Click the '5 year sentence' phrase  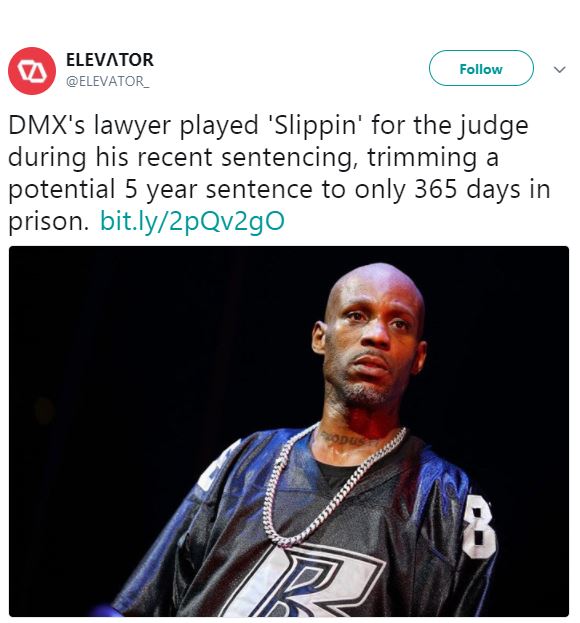click(218, 190)
